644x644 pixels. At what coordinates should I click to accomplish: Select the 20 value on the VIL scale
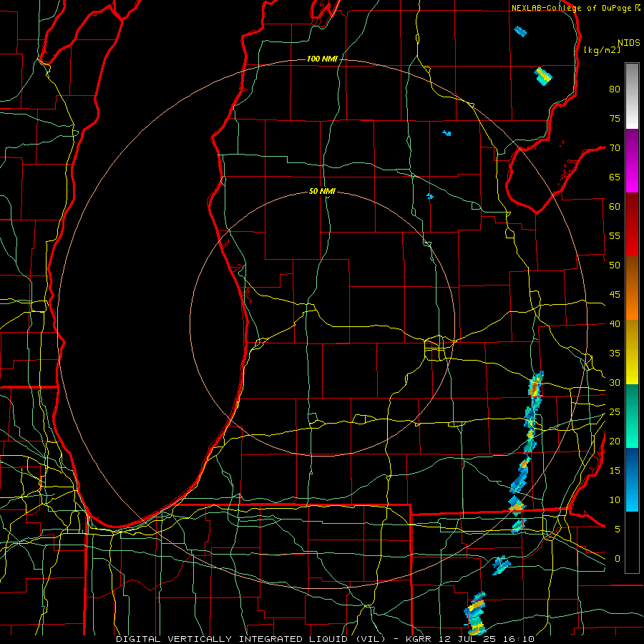615,441
